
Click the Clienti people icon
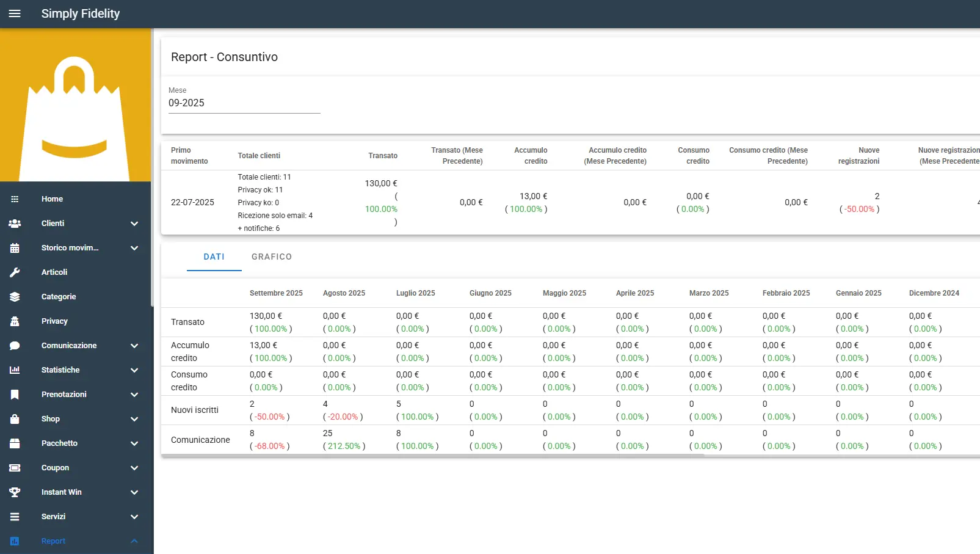[x=15, y=224]
